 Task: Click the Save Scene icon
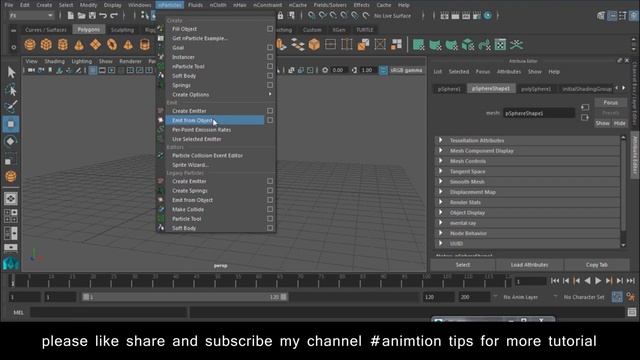click(92, 16)
